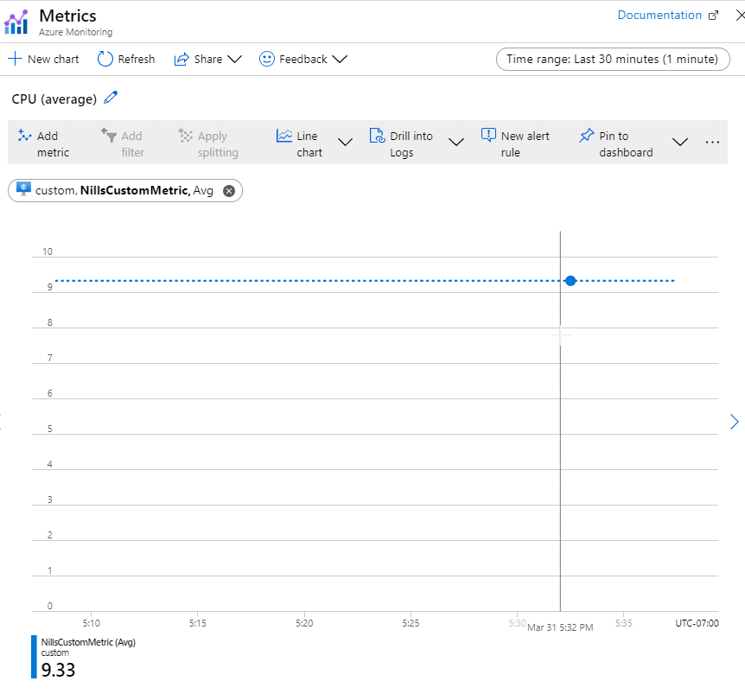Open the more options ellipsis menu
Screen dimensions: 745x700
[x=712, y=142]
